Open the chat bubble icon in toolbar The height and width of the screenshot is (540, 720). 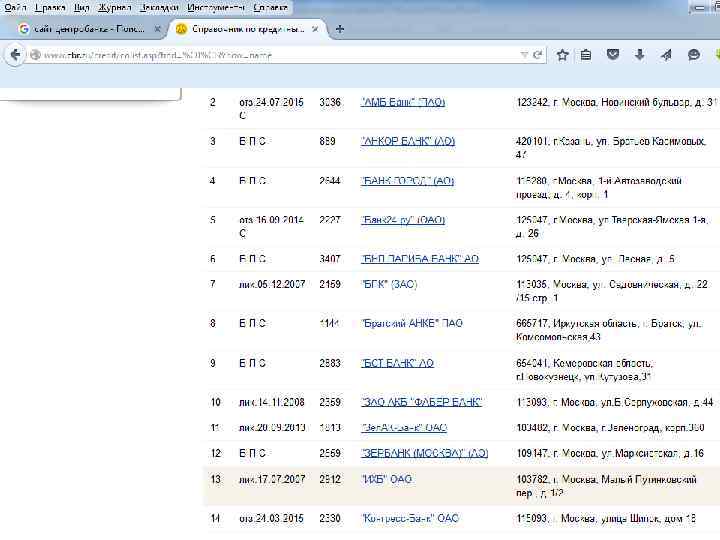[693, 56]
